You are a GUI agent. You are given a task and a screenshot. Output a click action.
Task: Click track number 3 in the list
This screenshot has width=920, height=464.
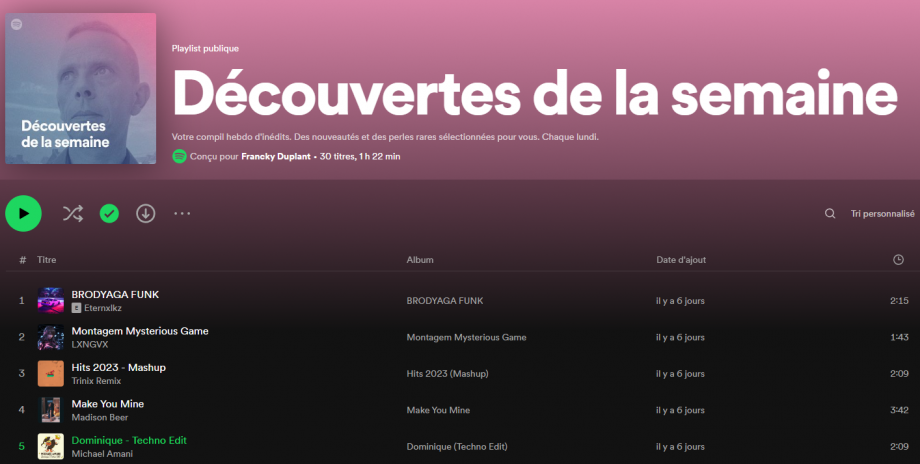pos(22,374)
